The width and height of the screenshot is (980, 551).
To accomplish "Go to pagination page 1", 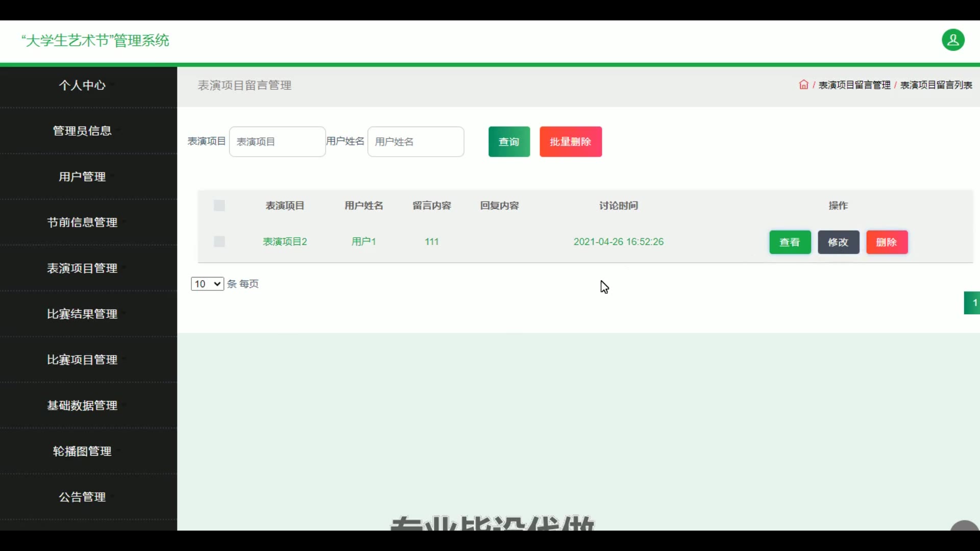I will pyautogui.click(x=972, y=303).
